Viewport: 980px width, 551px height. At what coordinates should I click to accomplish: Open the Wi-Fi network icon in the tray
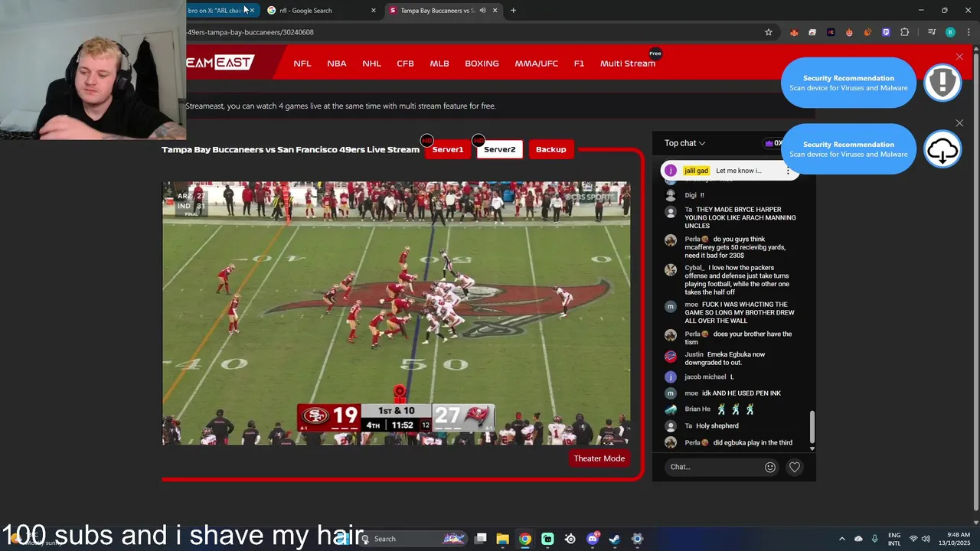[913, 539]
